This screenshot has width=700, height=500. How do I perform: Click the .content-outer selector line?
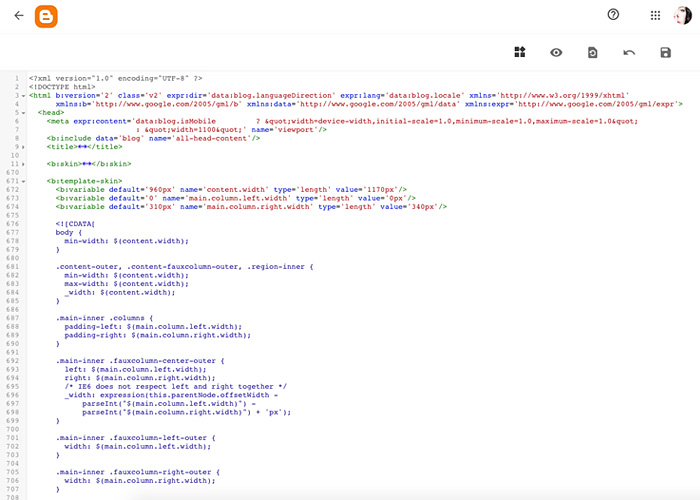tap(184, 267)
